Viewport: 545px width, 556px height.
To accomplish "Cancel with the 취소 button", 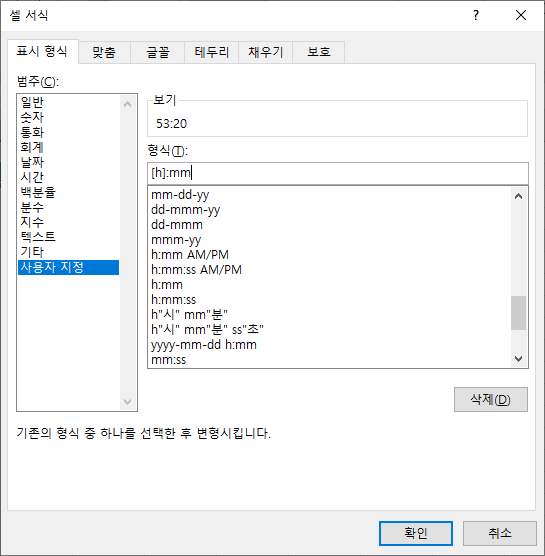I will pyautogui.click(x=500, y=533).
